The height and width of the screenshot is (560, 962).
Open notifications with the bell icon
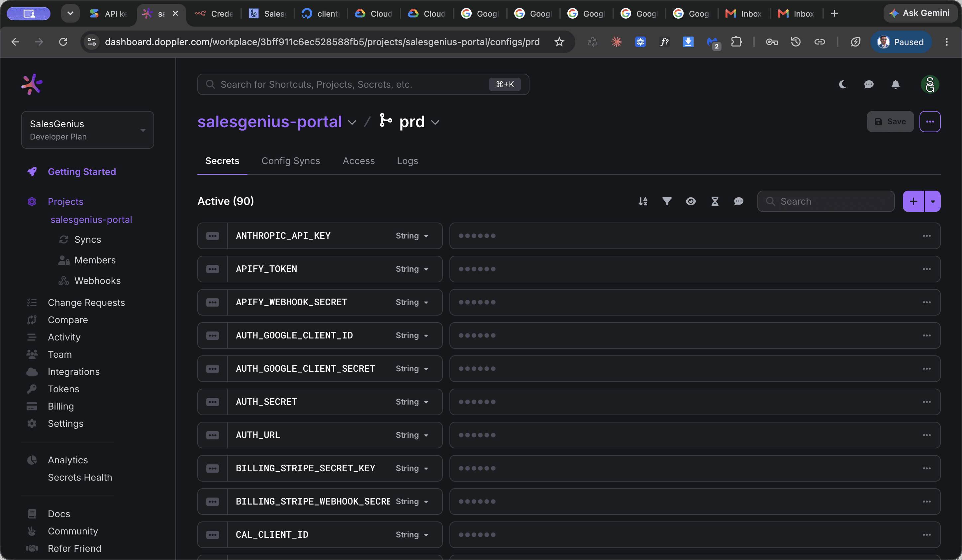click(x=896, y=84)
